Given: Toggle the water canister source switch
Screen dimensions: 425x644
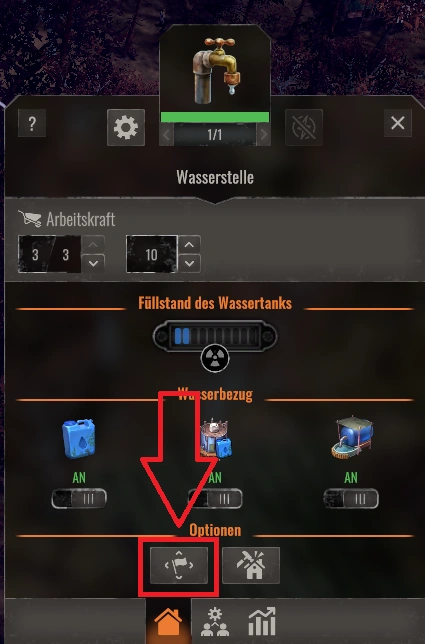Looking at the screenshot, I should click(79, 499).
